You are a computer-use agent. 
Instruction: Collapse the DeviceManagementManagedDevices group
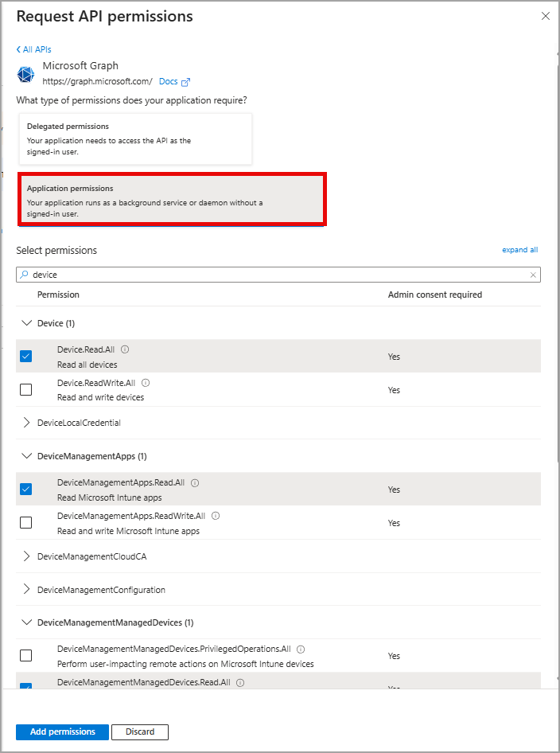click(27, 622)
